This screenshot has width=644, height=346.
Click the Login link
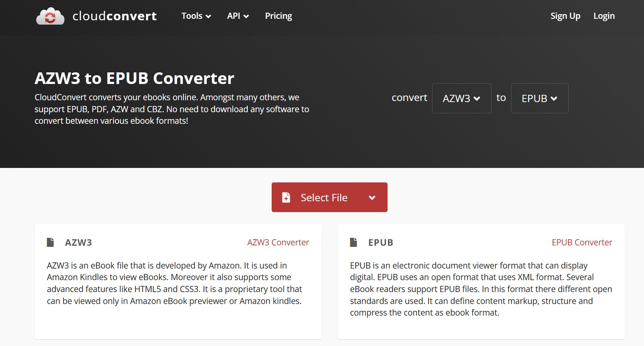[604, 16]
